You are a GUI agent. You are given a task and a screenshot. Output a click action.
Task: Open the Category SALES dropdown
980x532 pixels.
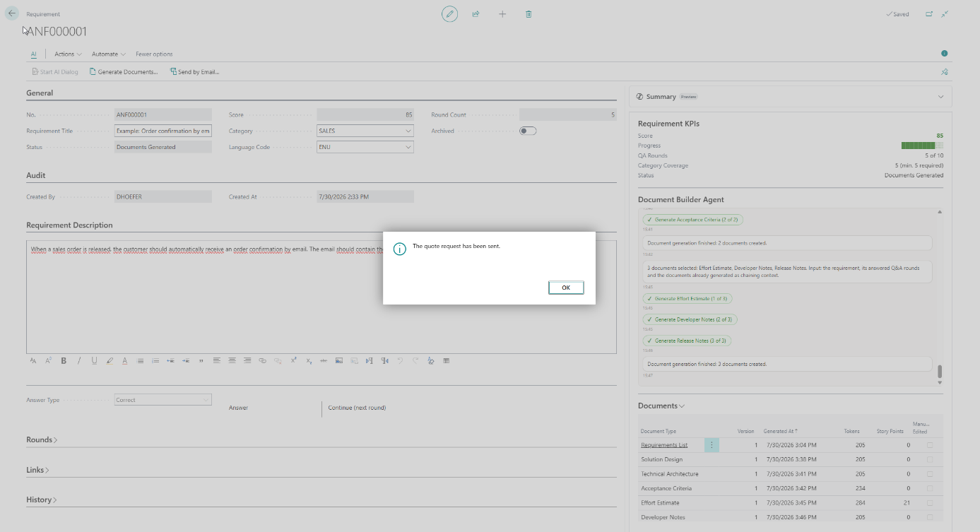point(365,131)
